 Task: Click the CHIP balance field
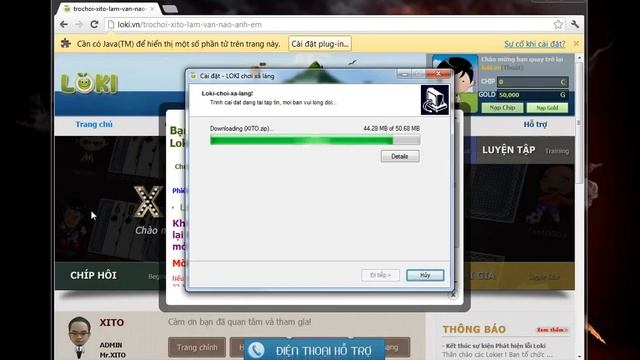tap(532, 82)
